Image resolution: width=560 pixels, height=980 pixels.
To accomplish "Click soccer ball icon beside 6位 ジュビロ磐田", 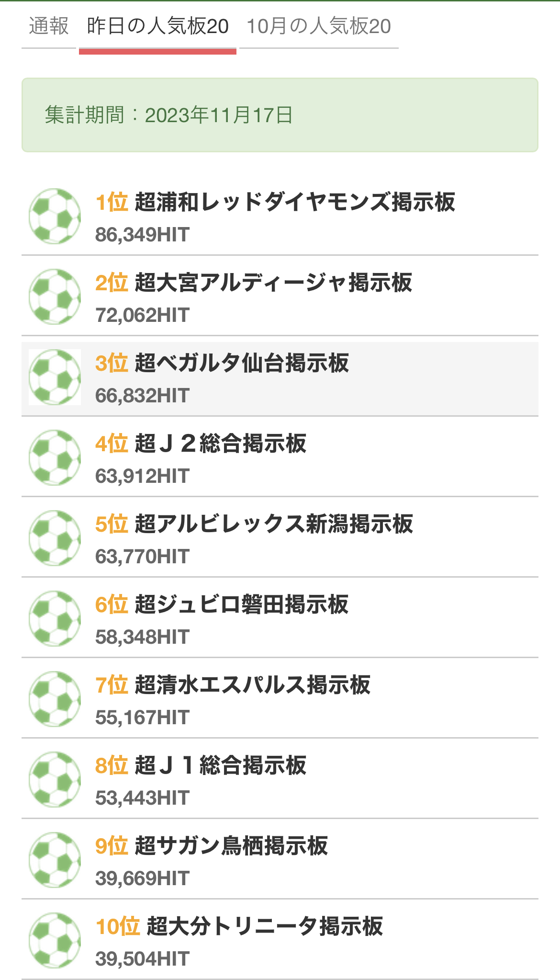I will pos(55,618).
